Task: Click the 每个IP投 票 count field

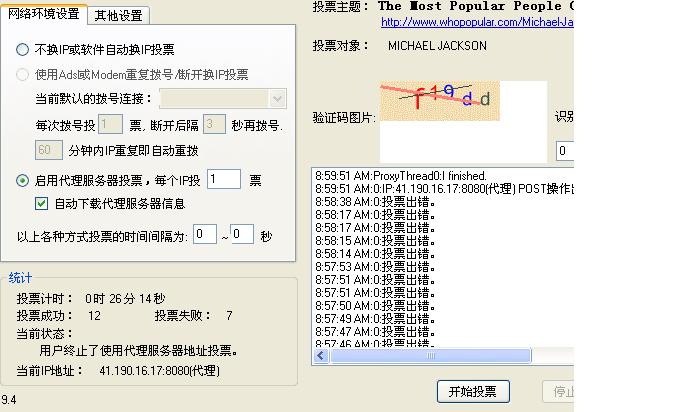Action: [x=223, y=180]
